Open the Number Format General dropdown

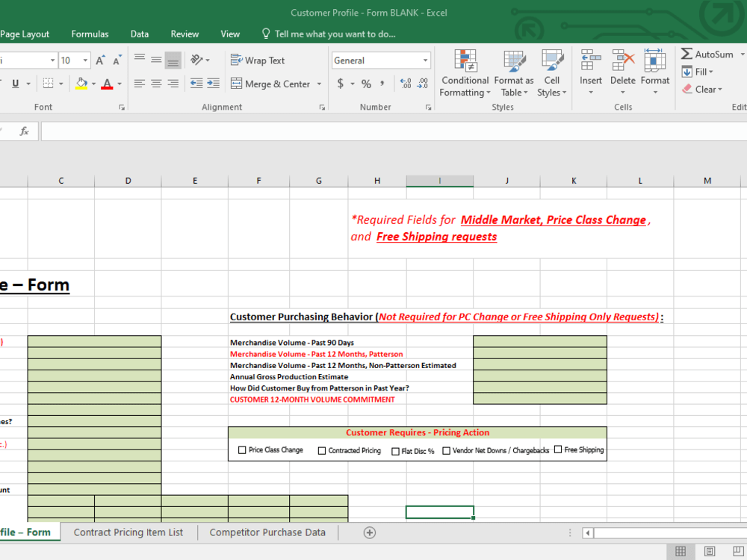pyautogui.click(x=426, y=60)
